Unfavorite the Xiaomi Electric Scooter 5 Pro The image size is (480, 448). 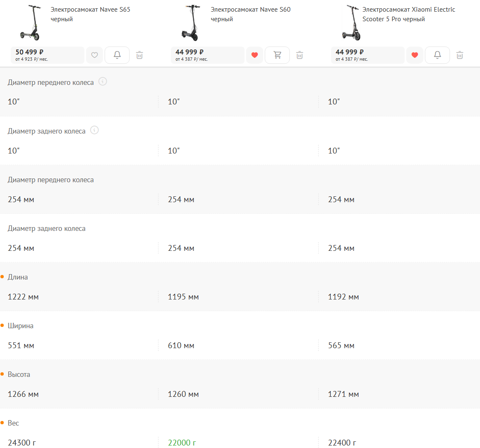click(415, 55)
